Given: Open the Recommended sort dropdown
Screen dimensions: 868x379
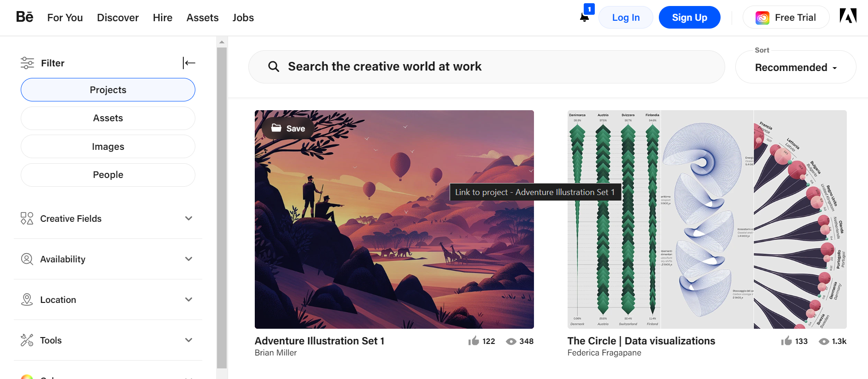Looking at the screenshot, I should pos(796,67).
